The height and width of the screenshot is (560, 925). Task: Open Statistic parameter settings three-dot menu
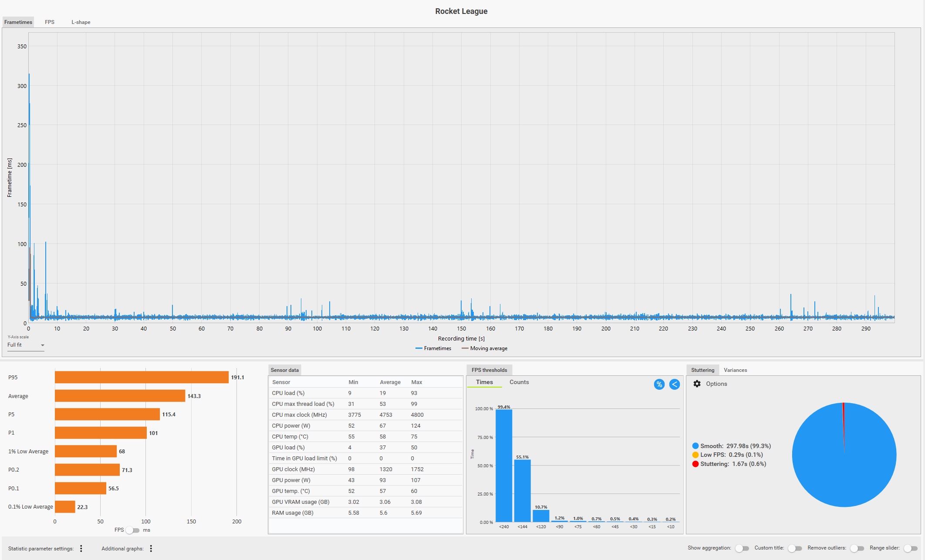coord(81,548)
